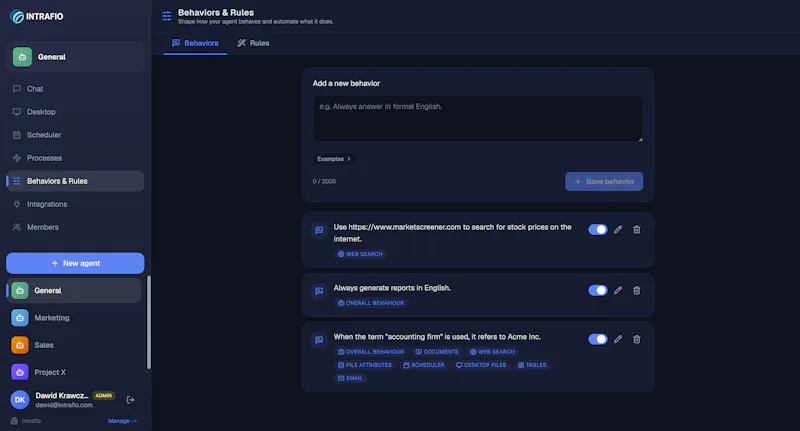Image resolution: width=800 pixels, height=431 pixels.
Task: Edit the 'reports in English' behavior
Action: [x=618, y=290]
